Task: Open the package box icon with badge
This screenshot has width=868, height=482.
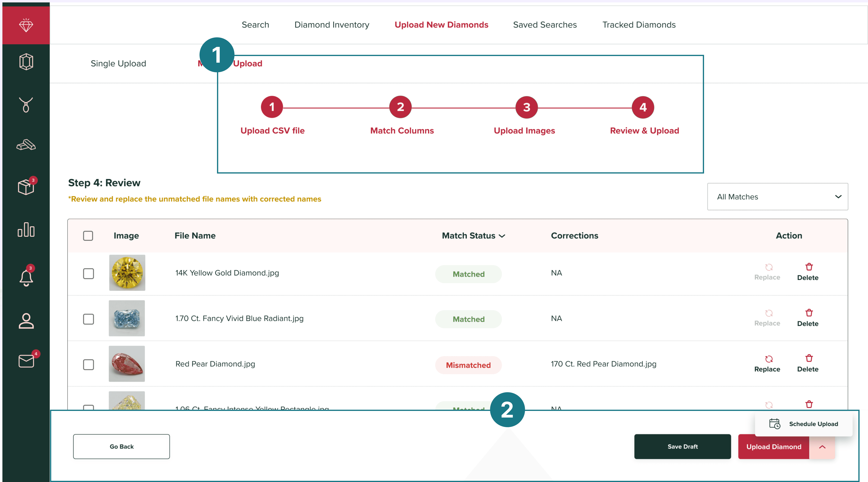Action: 26,187
